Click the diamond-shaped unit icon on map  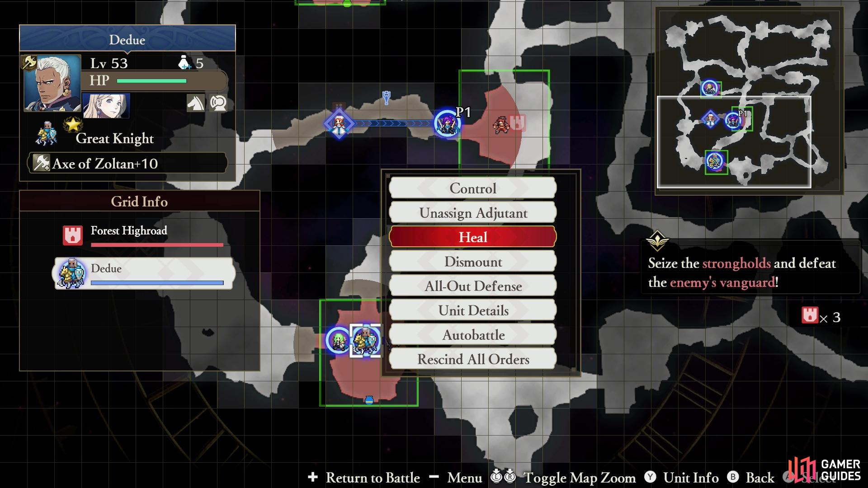(337, 123)
